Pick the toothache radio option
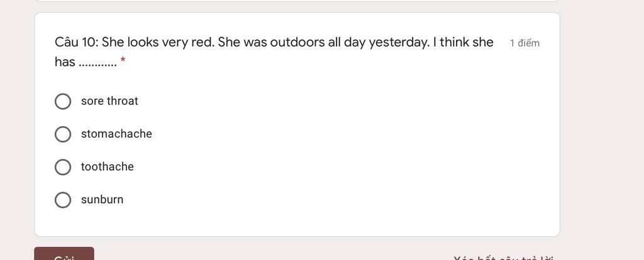This screenshot has height=260, width=644. (x=63, y=167)
